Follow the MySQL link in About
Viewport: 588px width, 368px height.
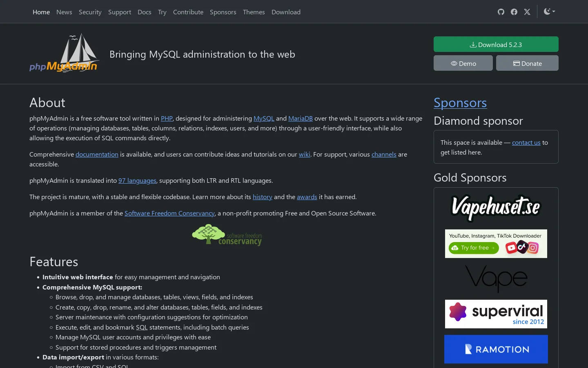[x=264, y=119]
